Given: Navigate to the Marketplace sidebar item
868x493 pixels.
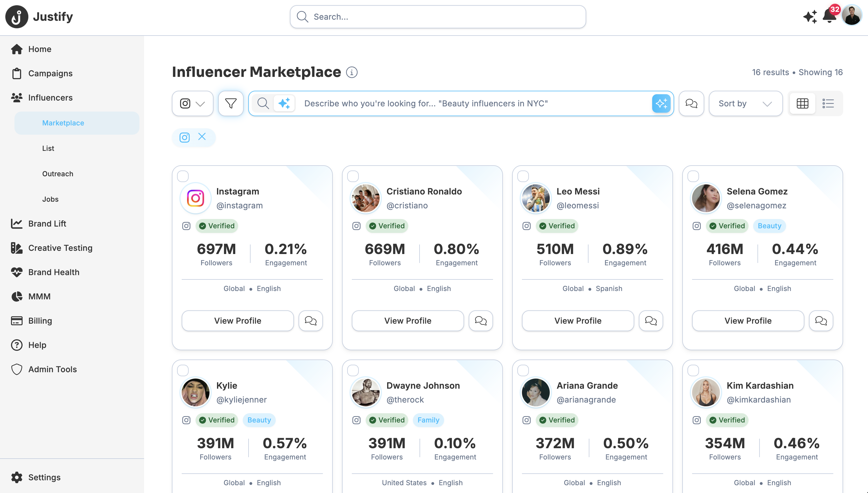Looking at the screenshot, I should (63, 123).
